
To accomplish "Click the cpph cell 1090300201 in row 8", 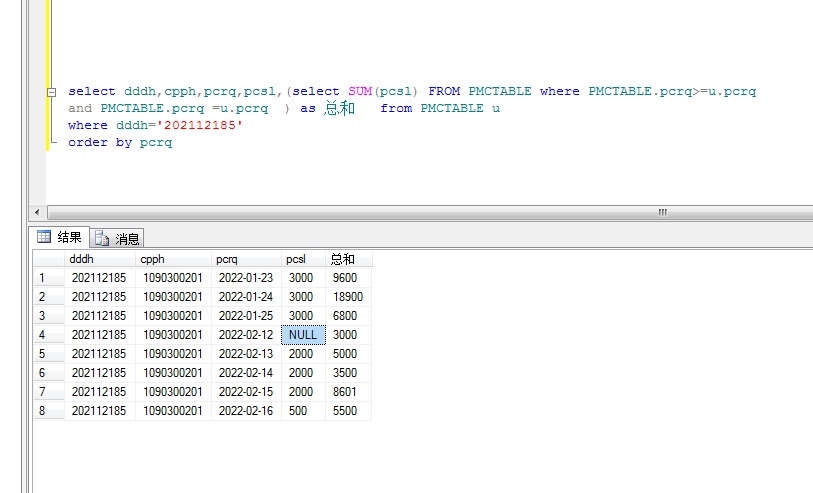I will tap(174, 411).
